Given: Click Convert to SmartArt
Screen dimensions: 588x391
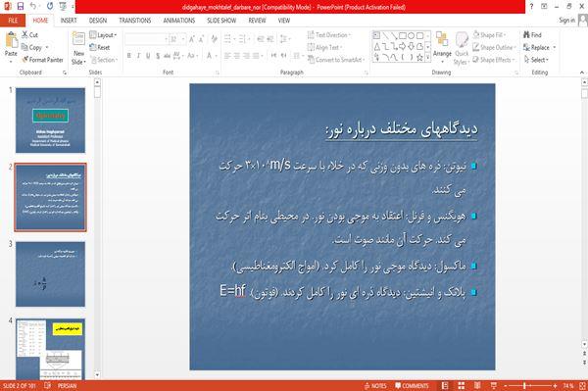Looking at the screenshot, I should (335, 60).
